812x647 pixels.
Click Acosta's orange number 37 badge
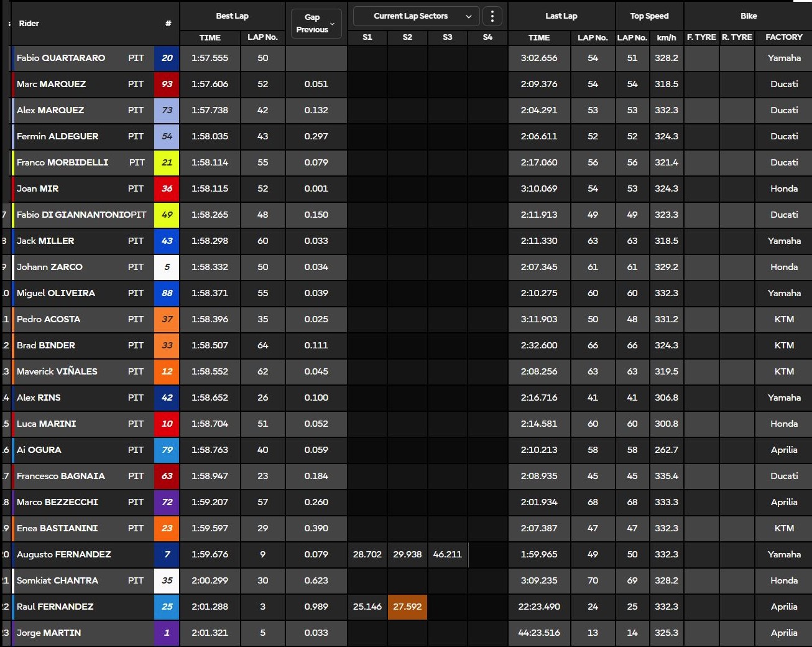point(167,319)
